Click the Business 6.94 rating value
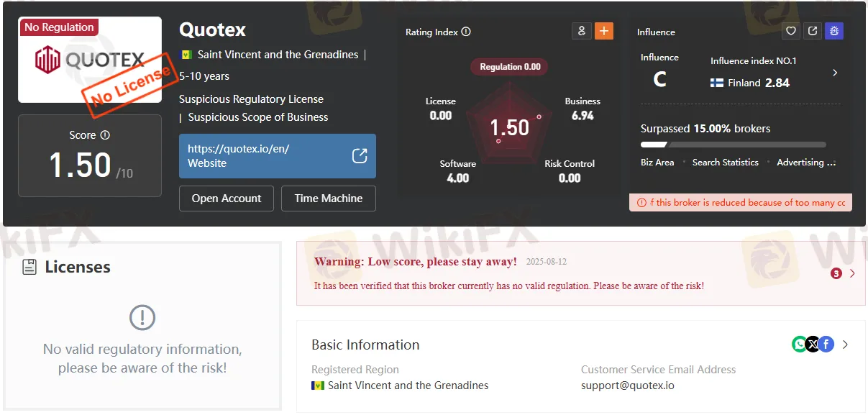The width and height of the screenshot is (868, 415). 583,115
